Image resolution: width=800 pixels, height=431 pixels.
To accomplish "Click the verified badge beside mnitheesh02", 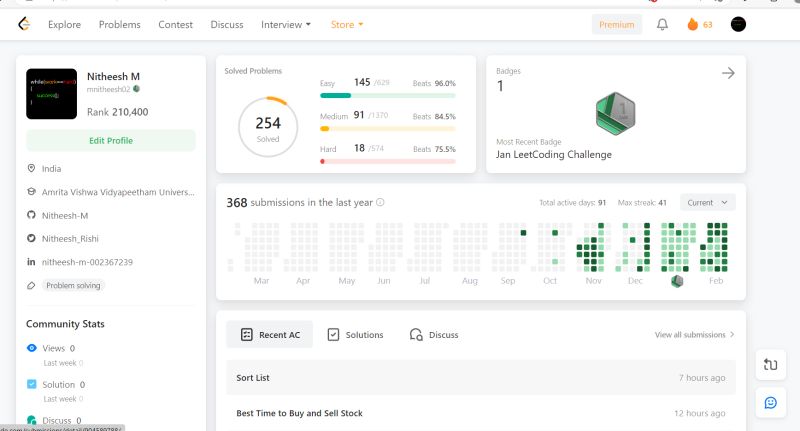I will 136,89.
